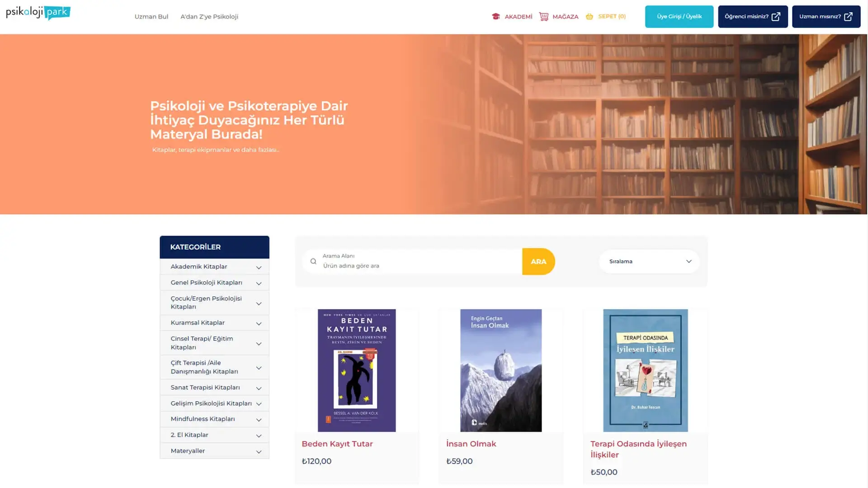868x488 pixels.
Task: Click the Psikoloji Park logo
Action: (x=38, y=13)
